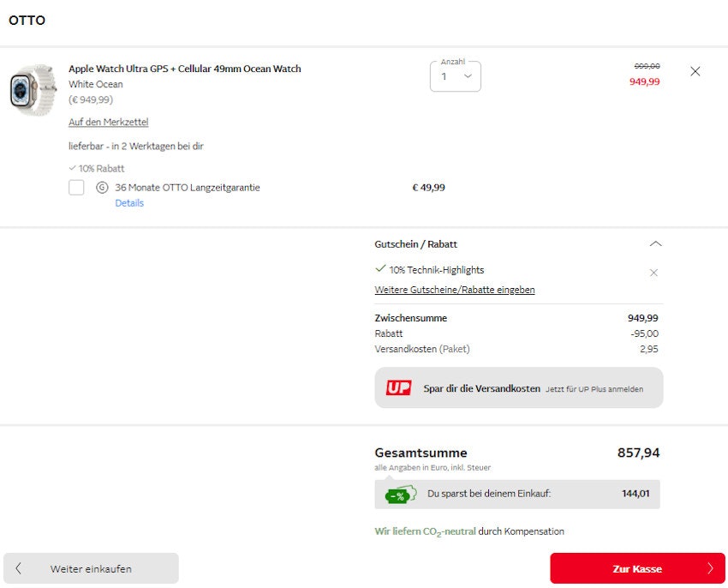
Task: Open the Wir liefern CO2-neutral info
Action: [427, 531]
